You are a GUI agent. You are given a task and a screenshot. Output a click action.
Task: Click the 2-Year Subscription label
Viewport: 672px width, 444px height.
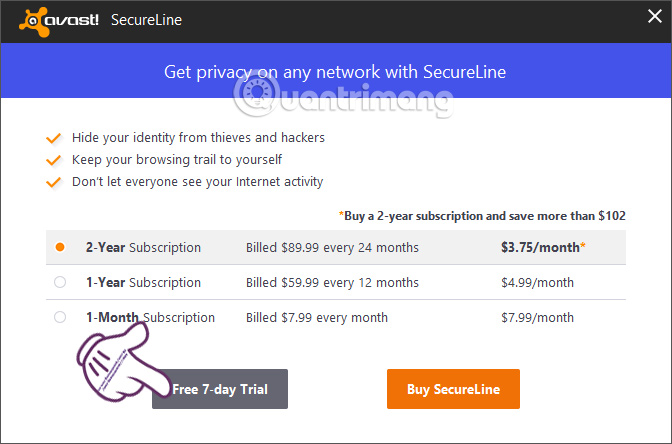point(143,248)
